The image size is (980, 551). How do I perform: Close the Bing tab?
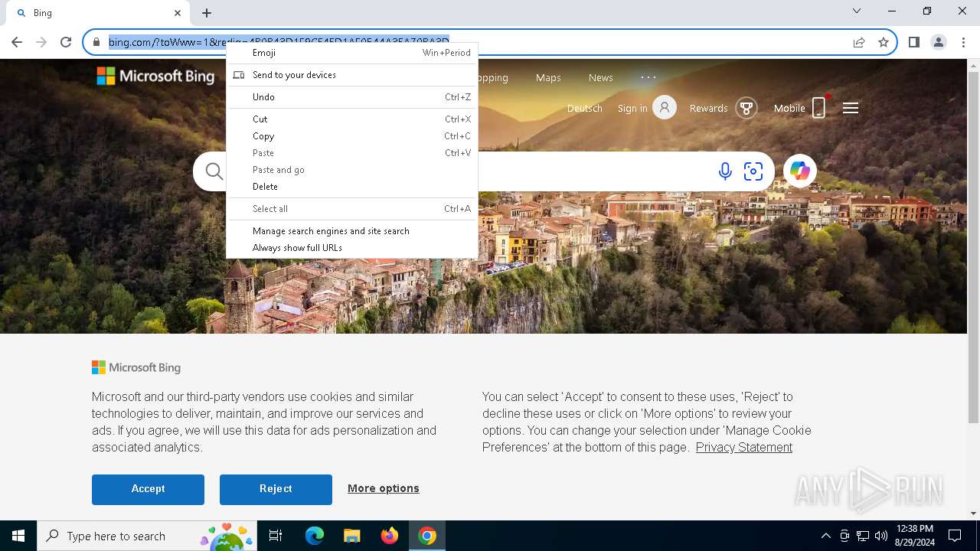178,13
